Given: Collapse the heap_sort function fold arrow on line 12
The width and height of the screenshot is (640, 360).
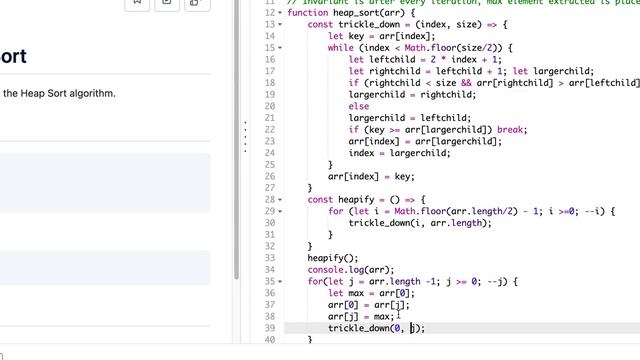Looking at the screenshot, I should click(280, 13).
